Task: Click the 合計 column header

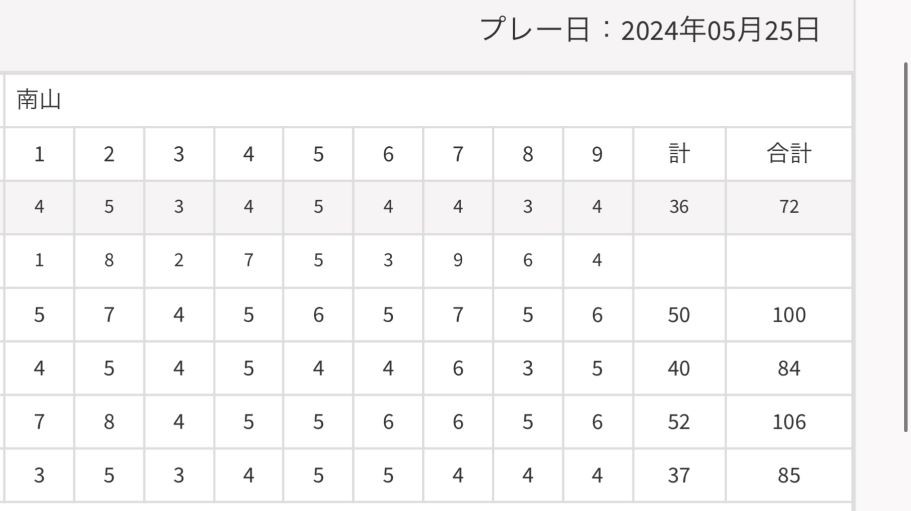Action: pyautogui.click(x=788, y=154)
